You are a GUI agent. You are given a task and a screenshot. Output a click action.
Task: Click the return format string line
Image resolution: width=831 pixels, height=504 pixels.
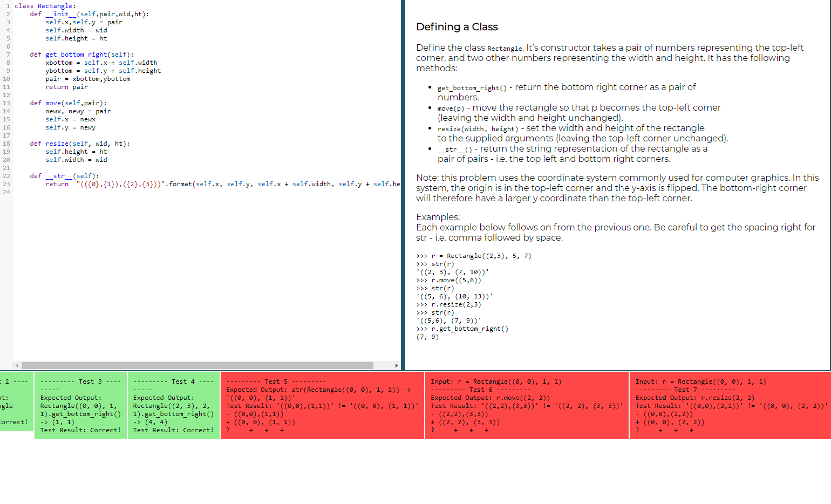pyautogui.click(x=223, y=184)
